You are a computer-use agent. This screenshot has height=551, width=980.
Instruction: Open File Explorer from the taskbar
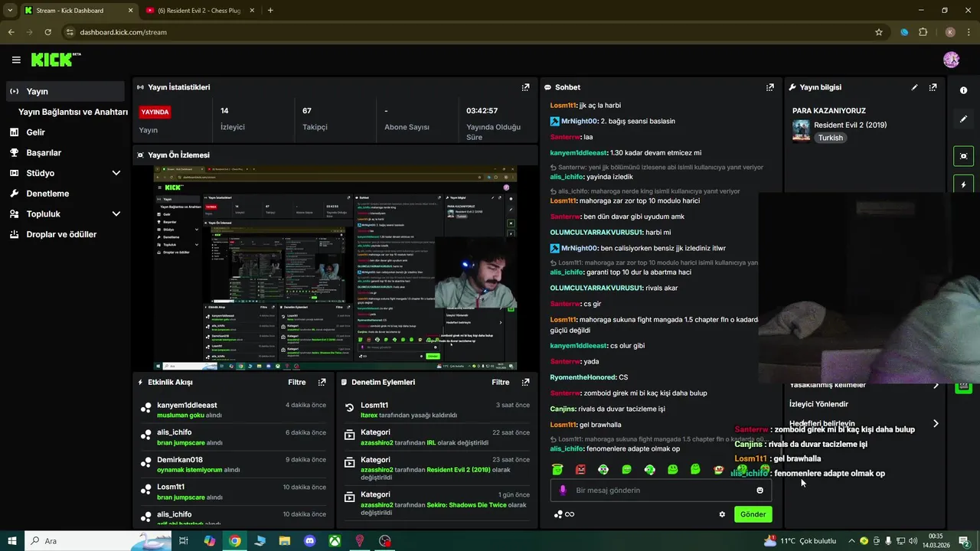(x=284, y=541)
